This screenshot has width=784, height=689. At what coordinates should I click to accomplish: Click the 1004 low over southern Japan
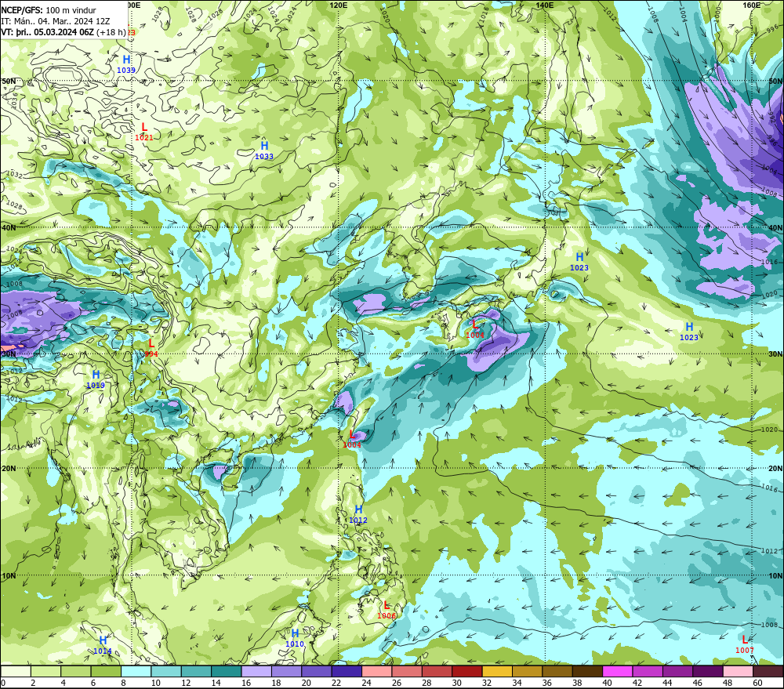point(474,329)
